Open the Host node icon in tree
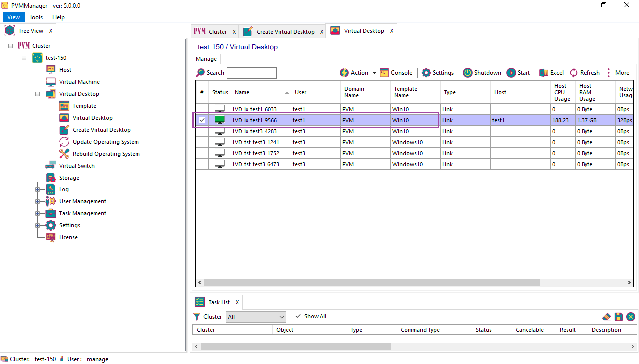The height and width of the screenshot is (364, 639). point(51,70)
